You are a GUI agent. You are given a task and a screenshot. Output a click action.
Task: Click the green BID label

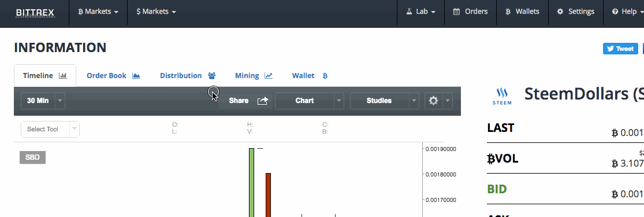(x=497, y=189)
